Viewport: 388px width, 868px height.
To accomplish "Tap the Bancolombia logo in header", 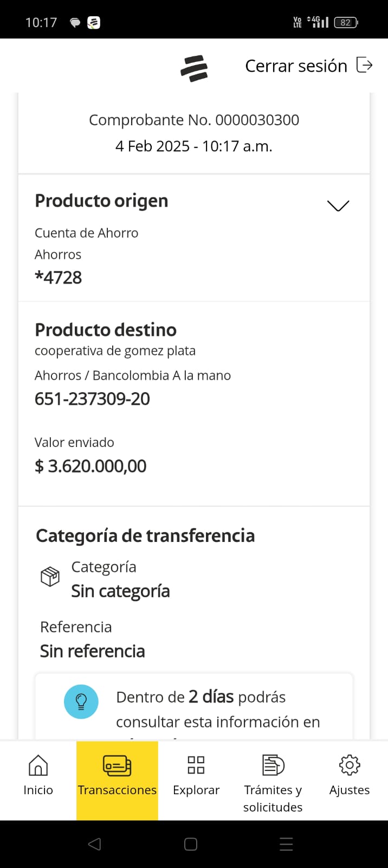I will (x=194, y=68).
